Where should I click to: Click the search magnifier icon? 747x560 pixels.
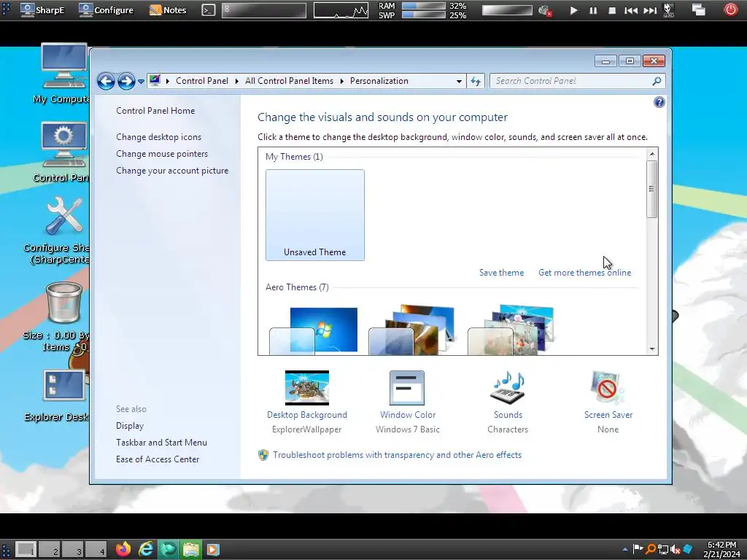pyautogui.click(x=657, y=81)
